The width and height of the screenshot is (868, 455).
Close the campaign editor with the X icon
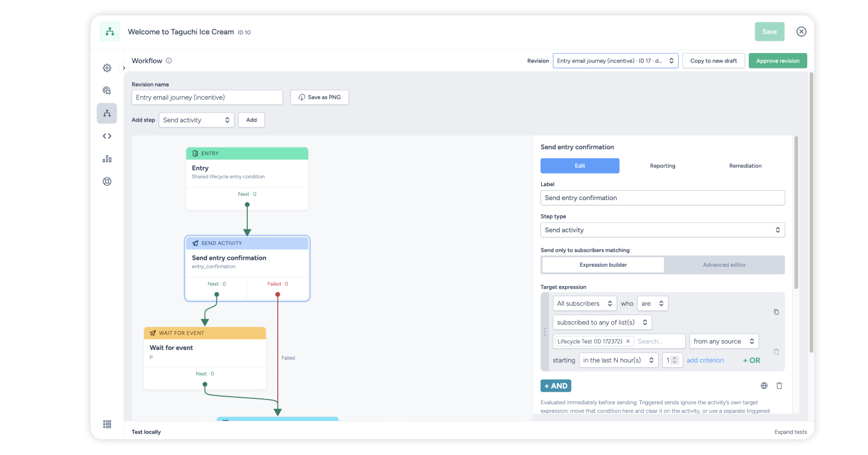click(x=801, y=32)
